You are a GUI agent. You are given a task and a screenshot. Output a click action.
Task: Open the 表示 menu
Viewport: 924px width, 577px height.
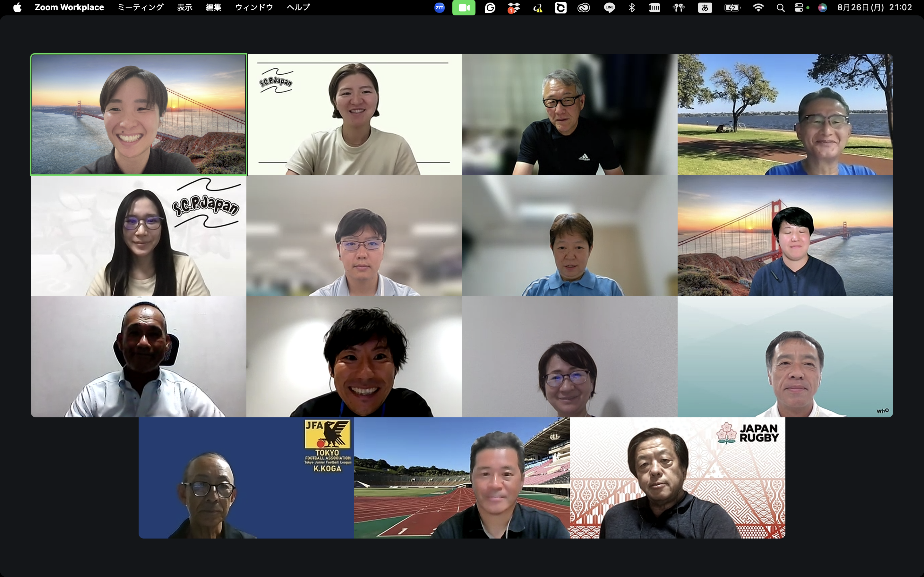pyautogui.click(x=184, y=8)
